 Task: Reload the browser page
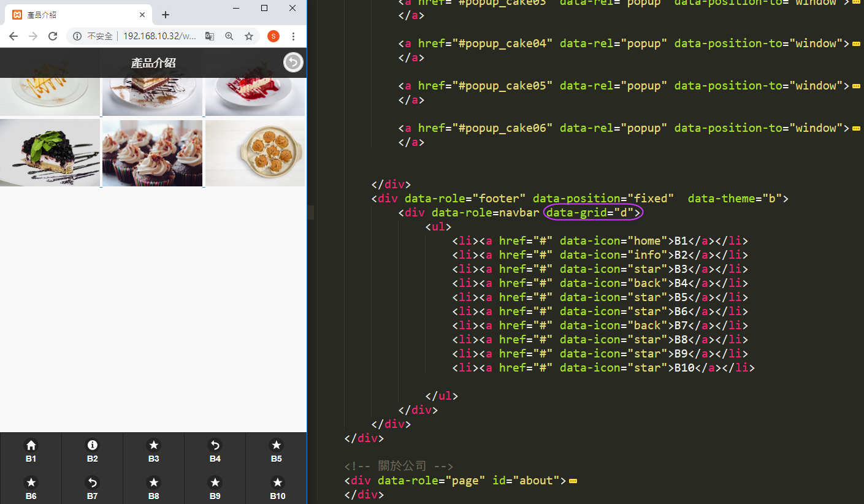(x=53, y=36)
